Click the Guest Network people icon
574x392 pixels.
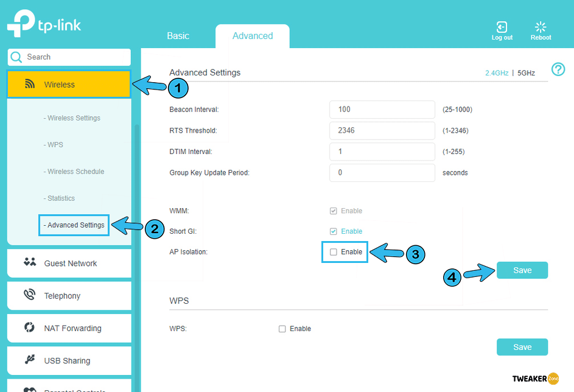30,262
